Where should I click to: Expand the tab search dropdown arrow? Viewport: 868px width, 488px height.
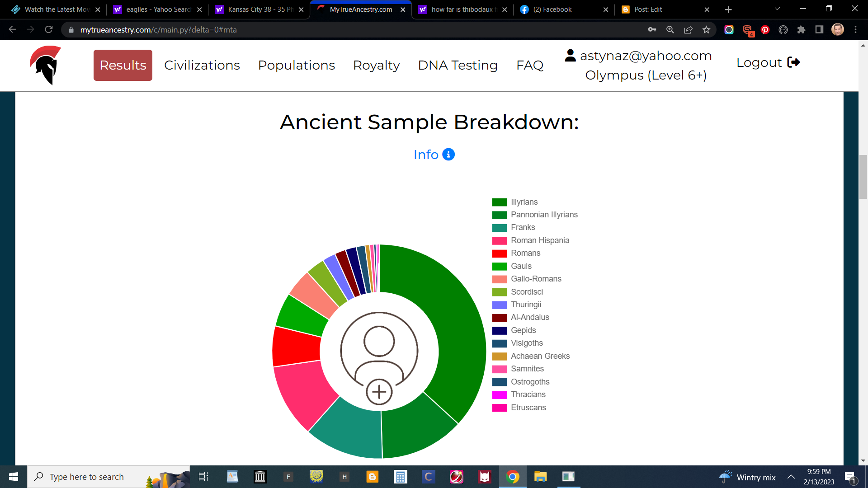point(777,9)
